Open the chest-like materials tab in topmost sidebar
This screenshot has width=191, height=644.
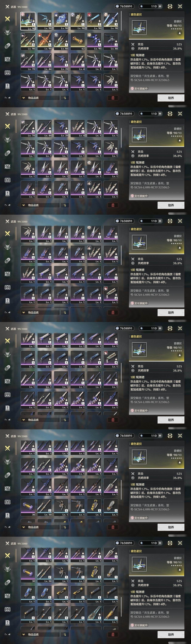click(7, 73)
